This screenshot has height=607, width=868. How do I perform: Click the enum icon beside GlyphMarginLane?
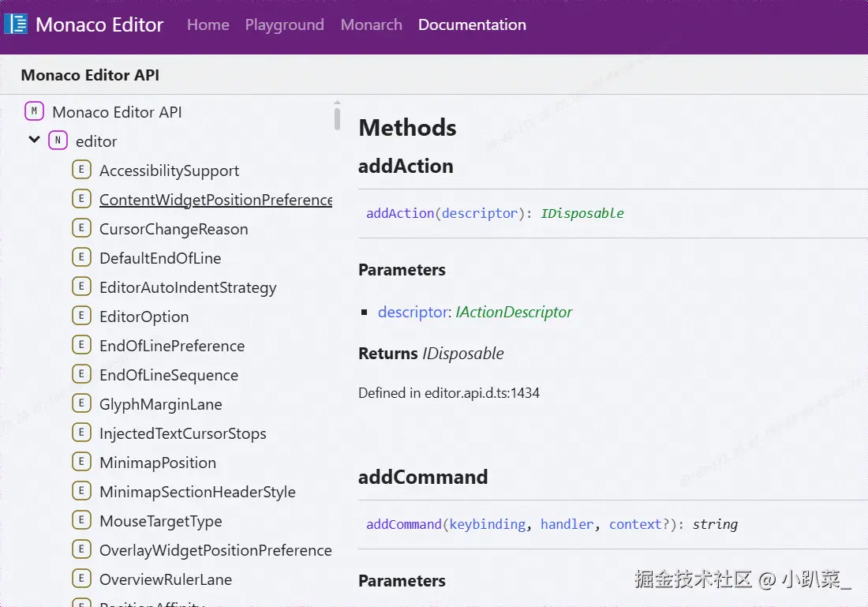(81, 403)
